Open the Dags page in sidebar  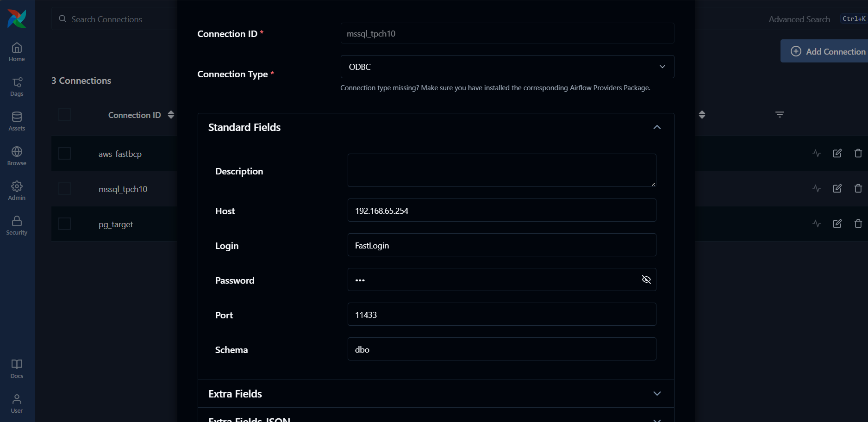click(17, 87)
